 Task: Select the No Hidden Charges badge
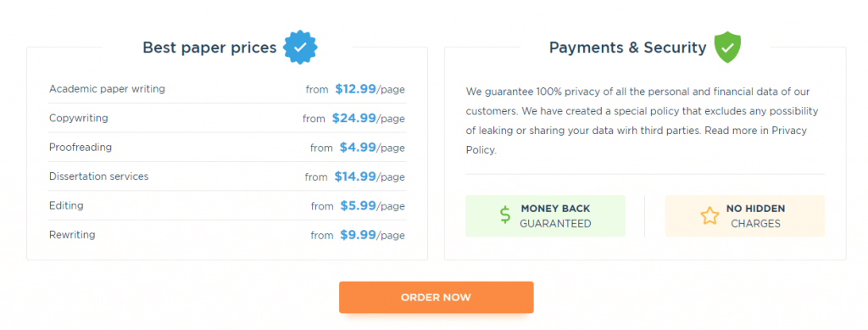tap(744, 216)
